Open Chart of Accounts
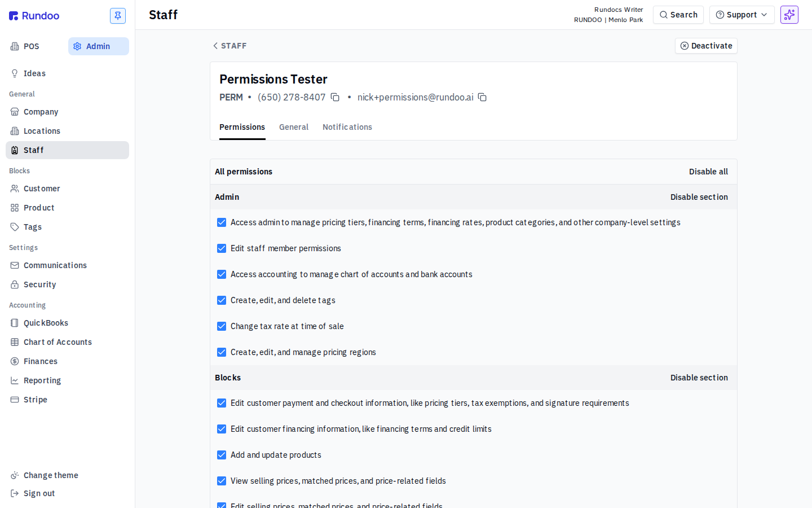Viewport: 812px width, 508px height. (x=68, y=342)
